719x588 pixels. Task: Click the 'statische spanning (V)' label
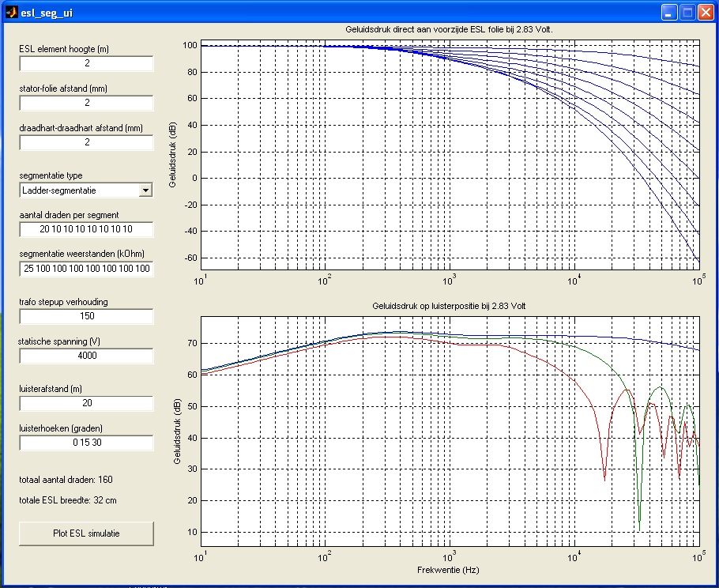click(x=59, y=341)
